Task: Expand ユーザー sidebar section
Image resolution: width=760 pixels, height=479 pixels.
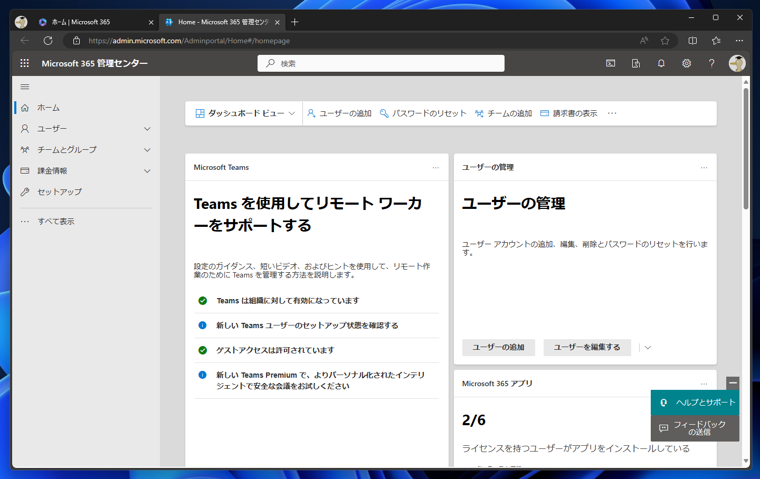Action: point(86,128)
